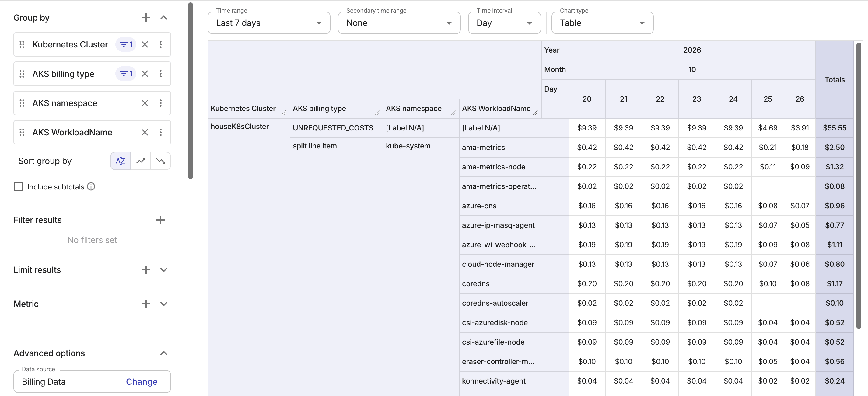The width and height of the screenshot is (868, 396).
Task: Expand the Metric section
Action: click(x=164, y=304)
